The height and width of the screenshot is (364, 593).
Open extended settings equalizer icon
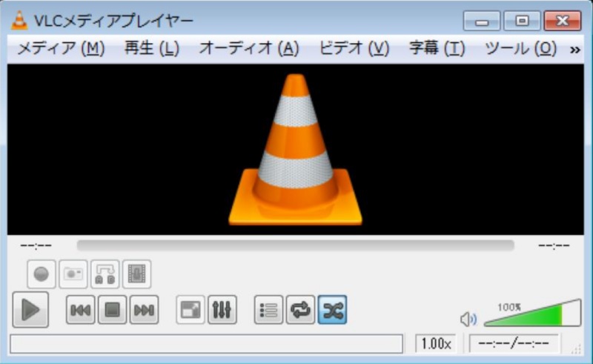222,310
